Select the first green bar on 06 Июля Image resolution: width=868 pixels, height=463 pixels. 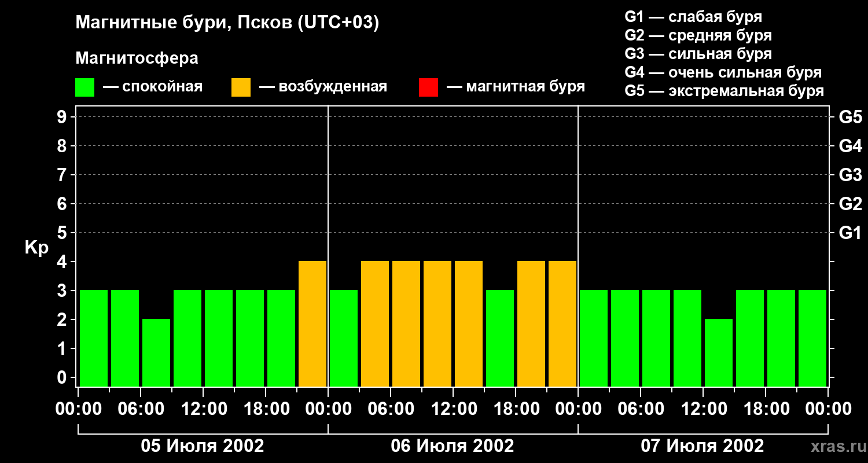[344, 338]
